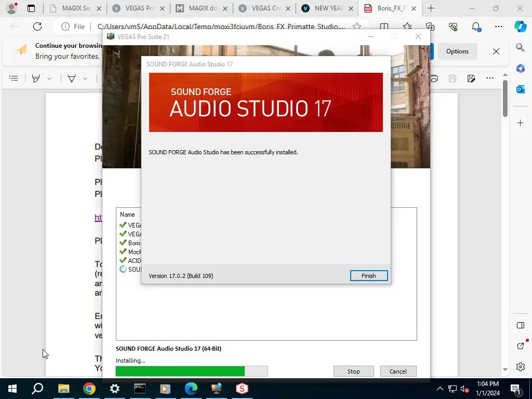
Task: Open Windows Start menu
Action: [12, 389]
